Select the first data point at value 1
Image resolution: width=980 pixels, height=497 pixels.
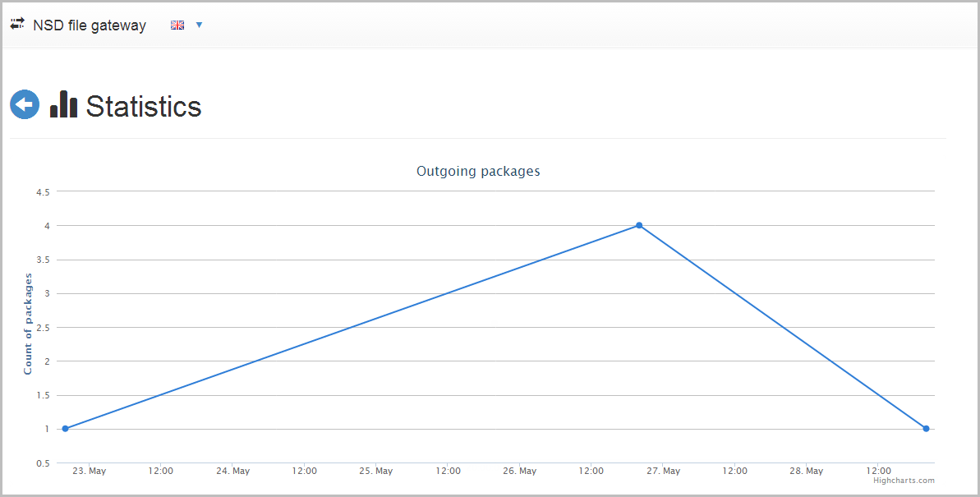(65, 429)
